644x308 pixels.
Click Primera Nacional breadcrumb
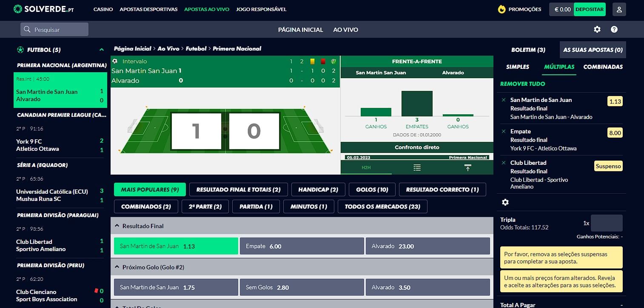[237, 48]
